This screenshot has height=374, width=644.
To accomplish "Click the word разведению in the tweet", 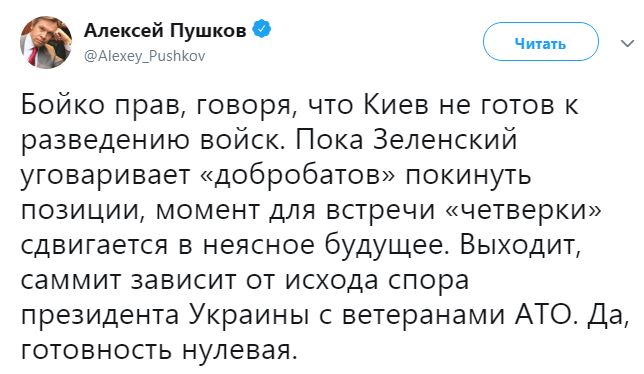I will click(x=106, y=140).
